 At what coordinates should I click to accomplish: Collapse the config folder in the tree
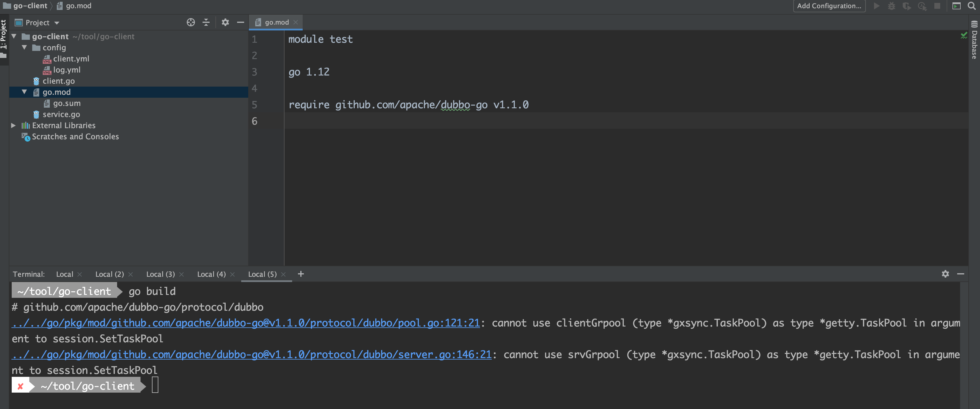(25, 47)
